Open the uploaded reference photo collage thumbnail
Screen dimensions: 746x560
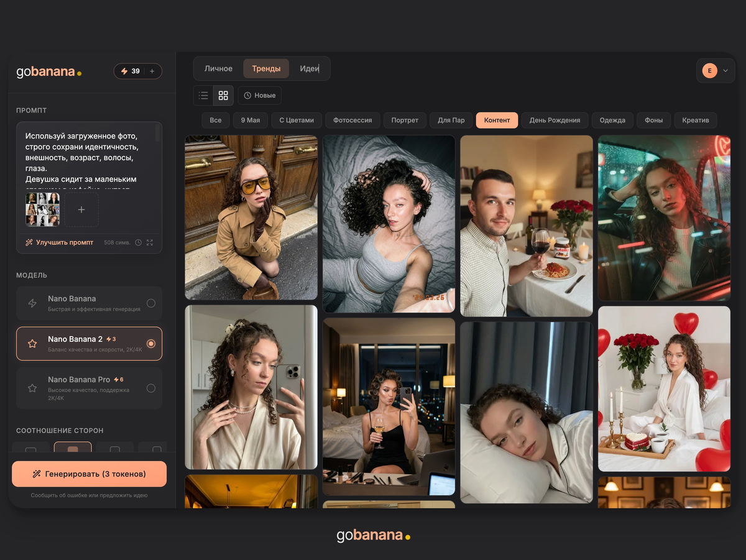click(43, 209)
